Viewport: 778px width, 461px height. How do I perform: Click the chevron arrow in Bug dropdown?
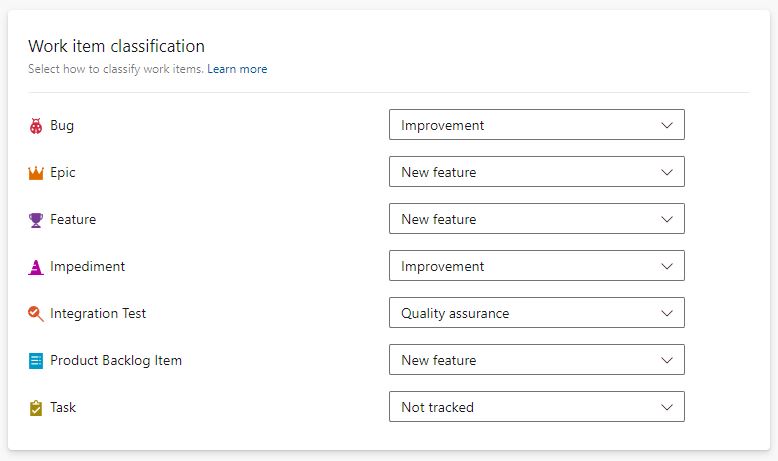[667, 125]
